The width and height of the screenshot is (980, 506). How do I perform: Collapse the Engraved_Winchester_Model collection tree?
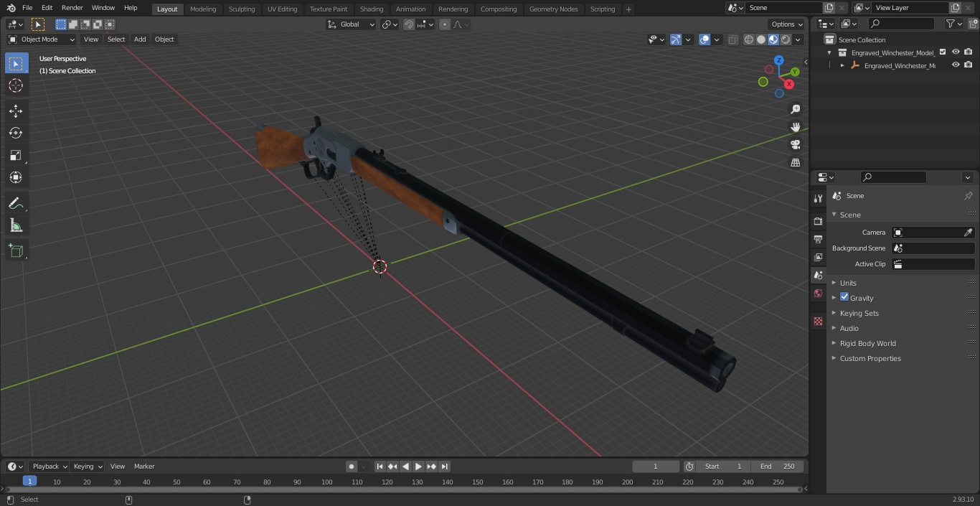pyautogui.click(x=829, y=52)
